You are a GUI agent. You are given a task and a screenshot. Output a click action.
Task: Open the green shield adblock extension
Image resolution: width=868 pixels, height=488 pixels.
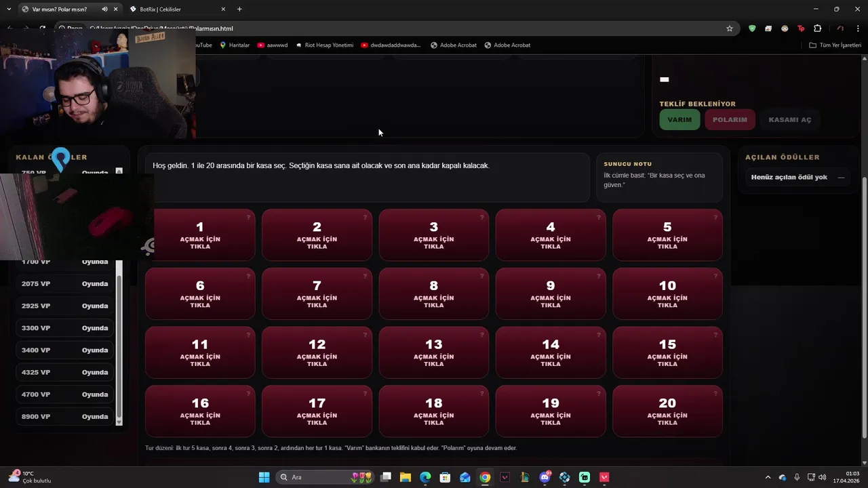752,28
